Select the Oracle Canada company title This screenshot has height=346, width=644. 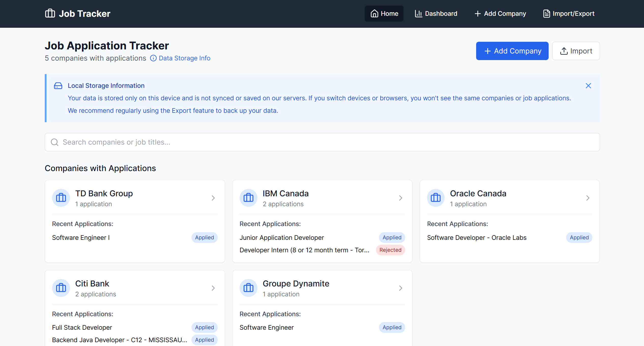(x=478, y=193)
